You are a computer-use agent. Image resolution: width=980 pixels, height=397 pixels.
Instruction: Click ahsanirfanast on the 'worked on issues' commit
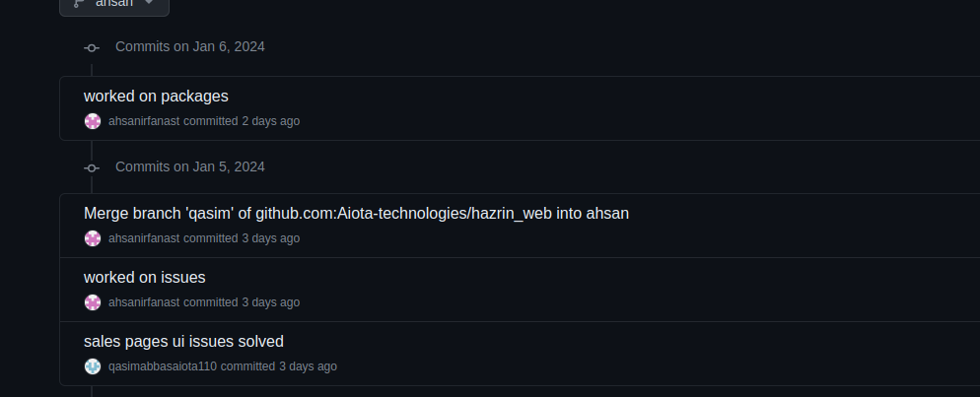[144, 302]
